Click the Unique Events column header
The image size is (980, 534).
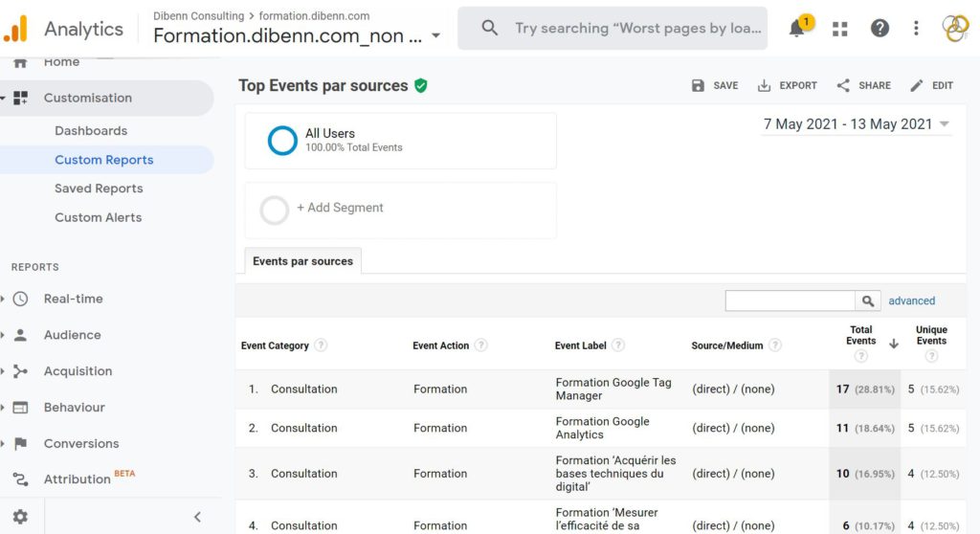coord(932,335)
